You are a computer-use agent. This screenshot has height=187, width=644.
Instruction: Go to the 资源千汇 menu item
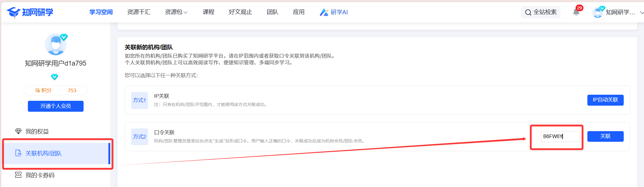(139, 12)
